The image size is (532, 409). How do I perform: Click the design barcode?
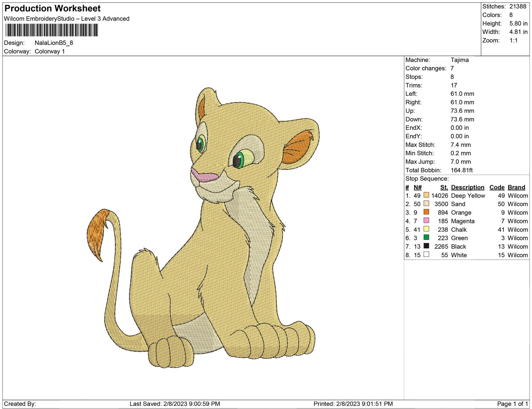(51, 30)
